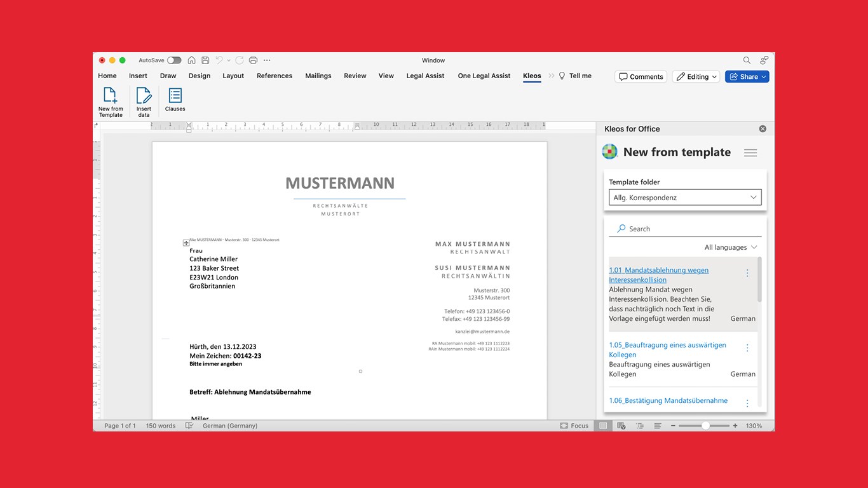The image size is (868, 488).
Task: Click the tab selector at ruler corner
Action: pyautogui.click(x=96, y=126)
